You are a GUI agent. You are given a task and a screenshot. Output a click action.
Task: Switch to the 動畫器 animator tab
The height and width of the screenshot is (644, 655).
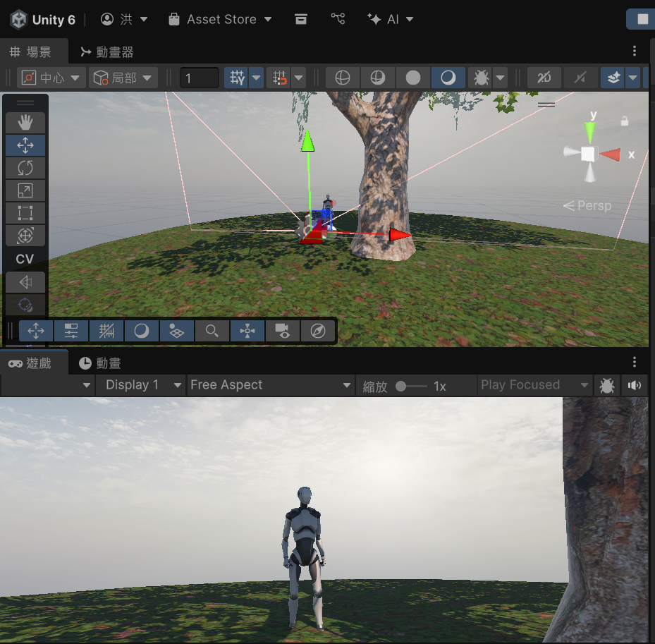tap(107, 51)
